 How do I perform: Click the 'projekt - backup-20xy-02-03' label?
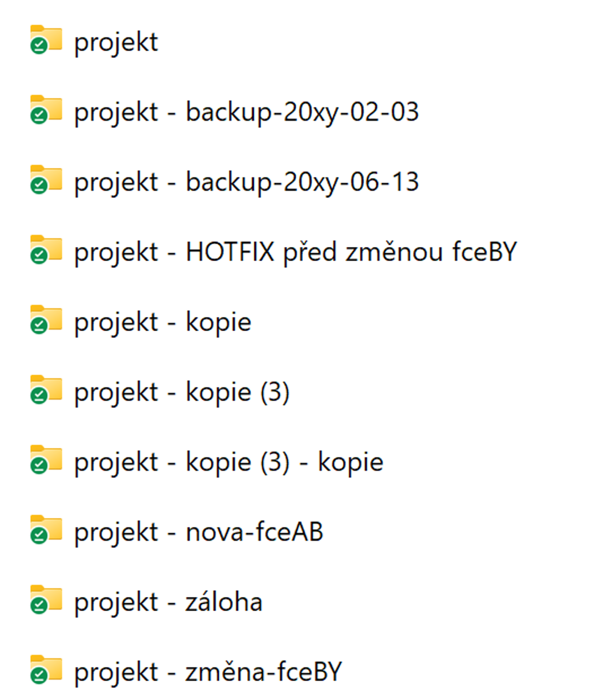coord(246,112)
